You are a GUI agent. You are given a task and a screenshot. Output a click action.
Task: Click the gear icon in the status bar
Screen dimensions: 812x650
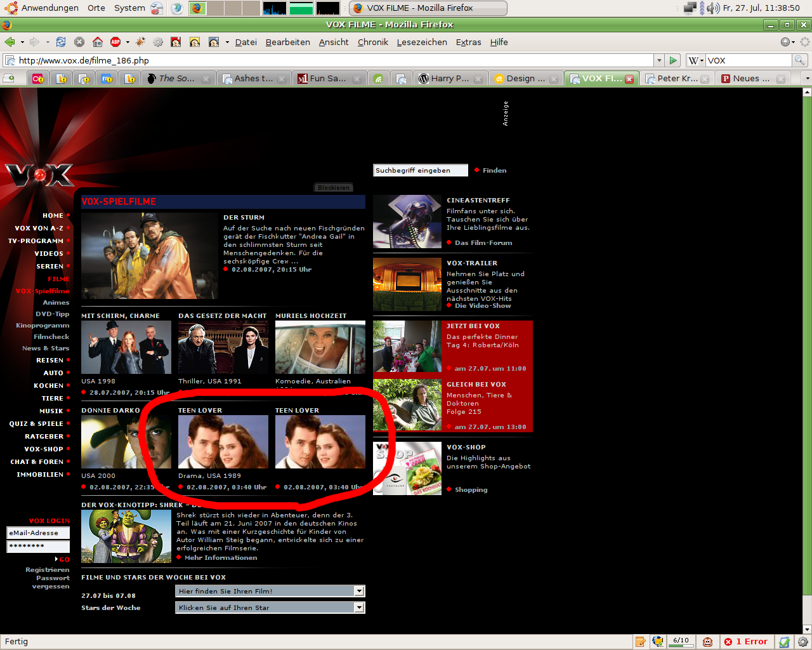click(802, 642)
